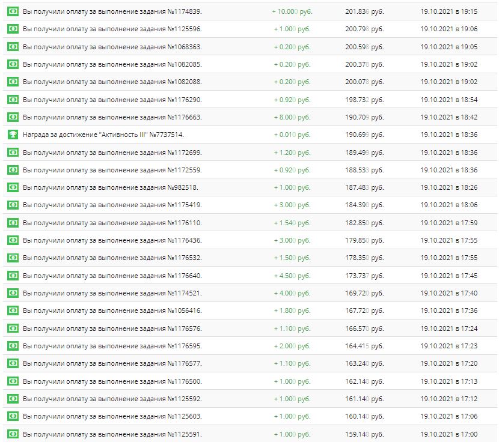
Task: Click the timestamp 19.10.2021 в 17:20
Action: pyautogui.click(x=448, y=363)
